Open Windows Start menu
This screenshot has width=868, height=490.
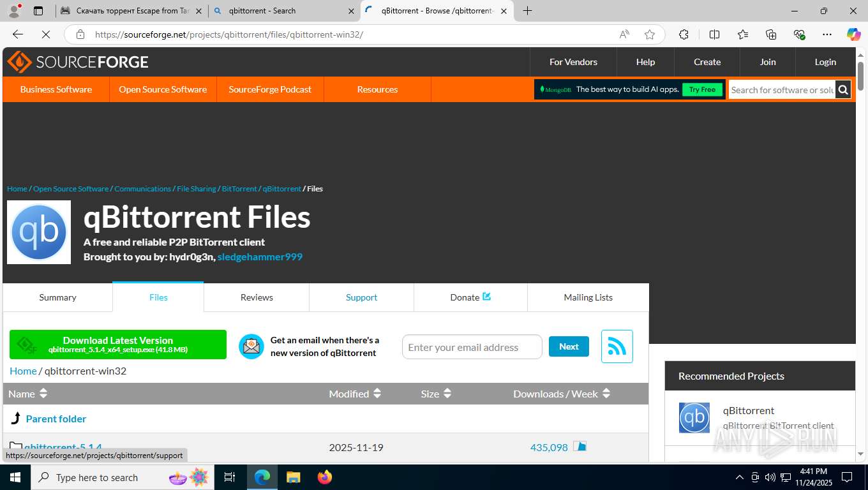(x=15, y=477)
